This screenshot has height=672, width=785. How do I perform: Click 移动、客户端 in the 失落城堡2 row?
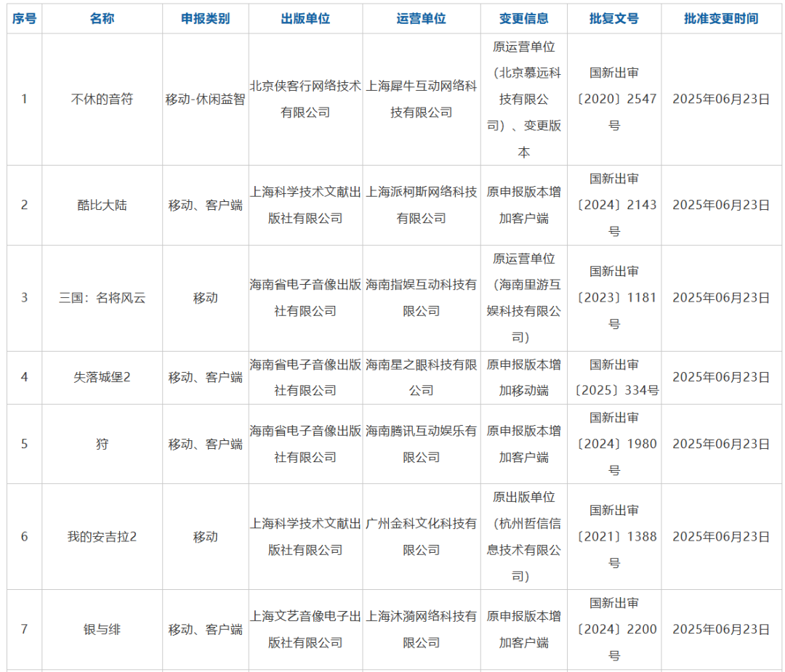pos(205,377)
